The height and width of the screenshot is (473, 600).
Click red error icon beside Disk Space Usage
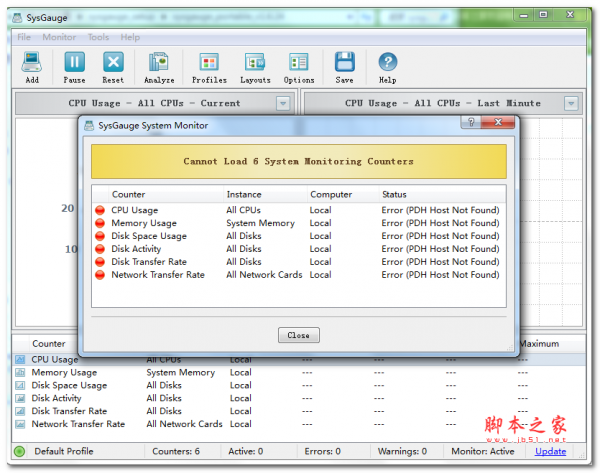[100, 236]
